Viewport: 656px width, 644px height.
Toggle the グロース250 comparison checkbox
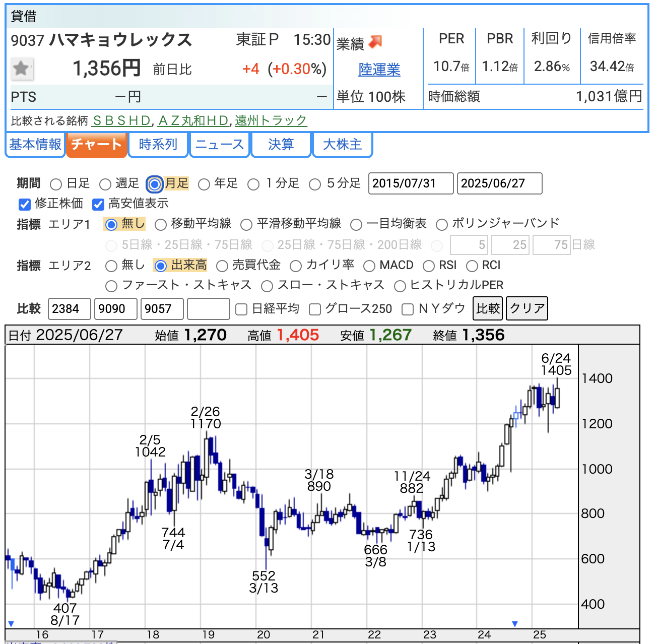315,309
